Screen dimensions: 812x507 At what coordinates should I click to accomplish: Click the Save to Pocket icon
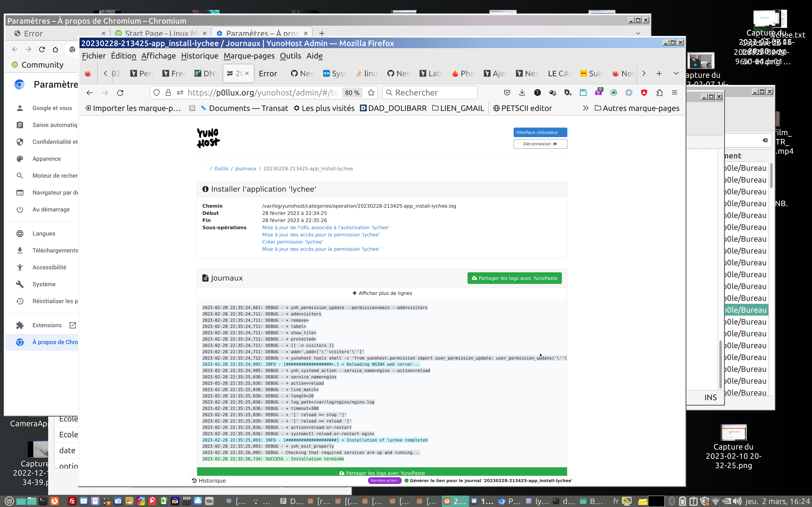coord(507,93)
